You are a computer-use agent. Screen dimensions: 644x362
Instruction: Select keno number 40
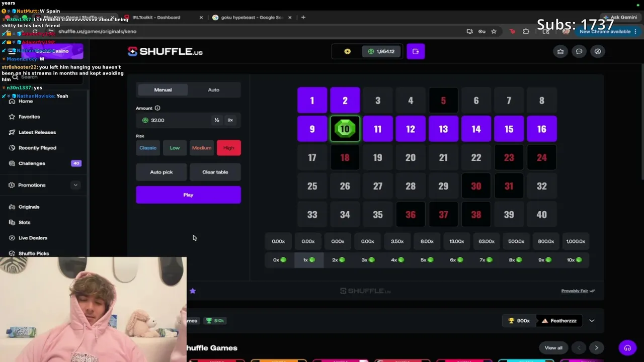[x=542, y=215]
